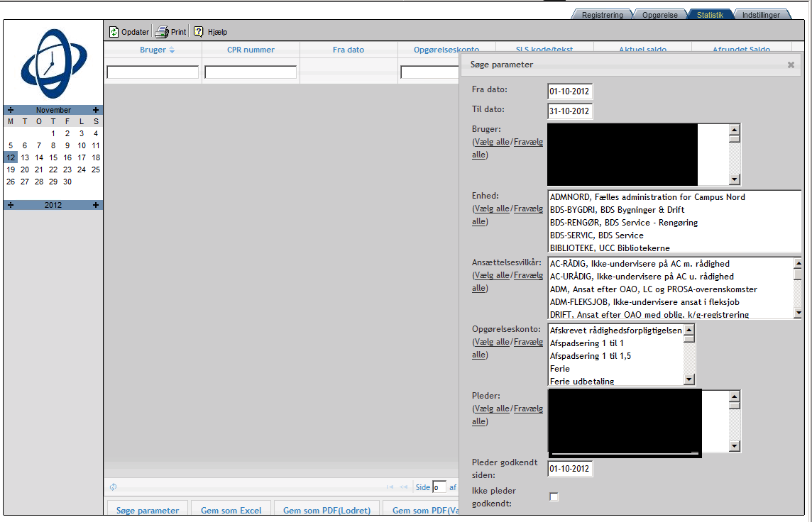Click the Print printer icon
812x522 pixels.
coord(162,32)
